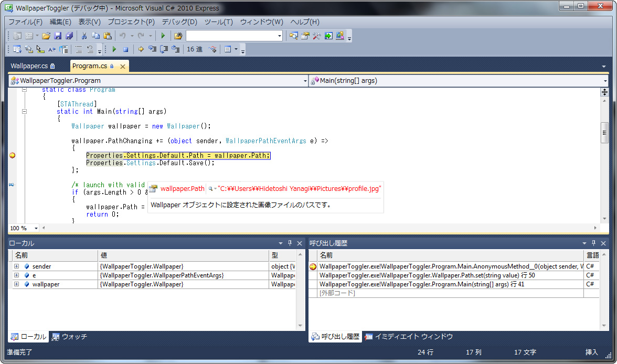Screen dimensions: 617x364
Task: Click the Redo arrow icon
Action: pos(141,36)
